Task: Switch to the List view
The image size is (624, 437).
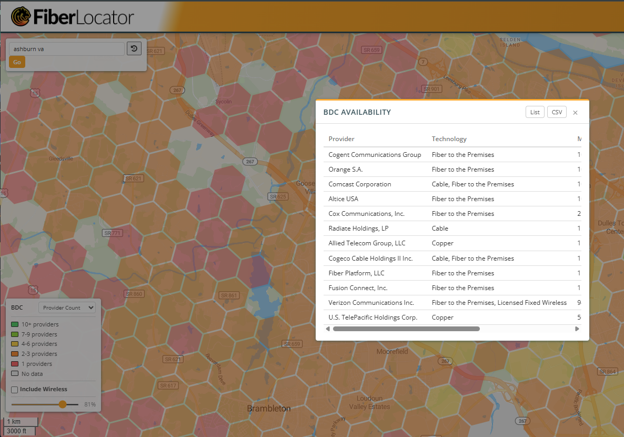Action: (534, 112)
